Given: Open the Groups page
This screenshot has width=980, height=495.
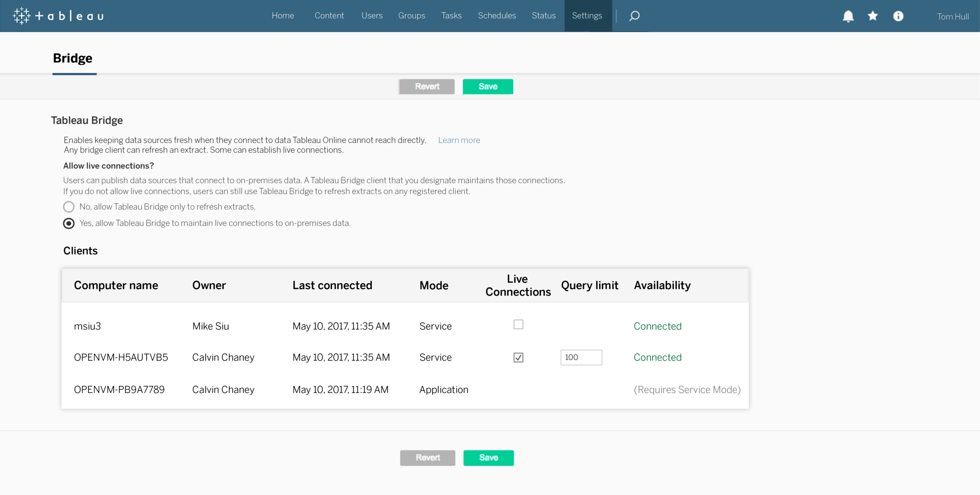Looking at the screenshot, I should click(x=412, y=16).
